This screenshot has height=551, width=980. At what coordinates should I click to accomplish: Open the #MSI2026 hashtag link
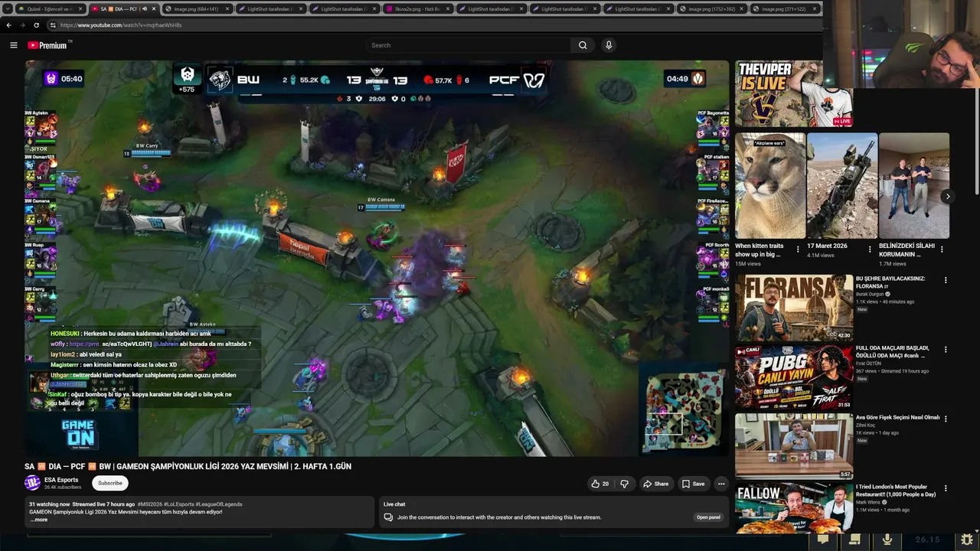[x=149, y=504]
